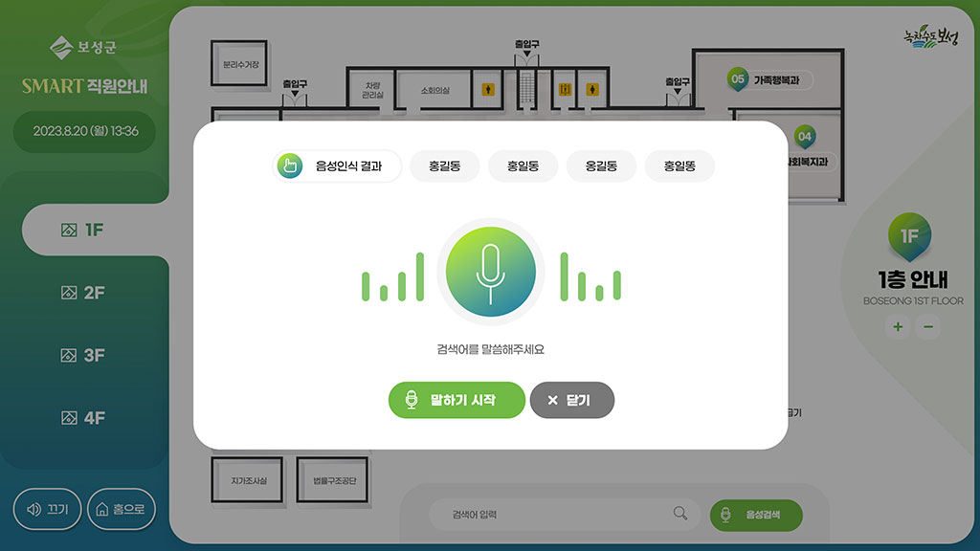The height and width of the screenshot is (551, 980).
Task: Open the 3F floor tab
Action: click(x=84, y=356)
